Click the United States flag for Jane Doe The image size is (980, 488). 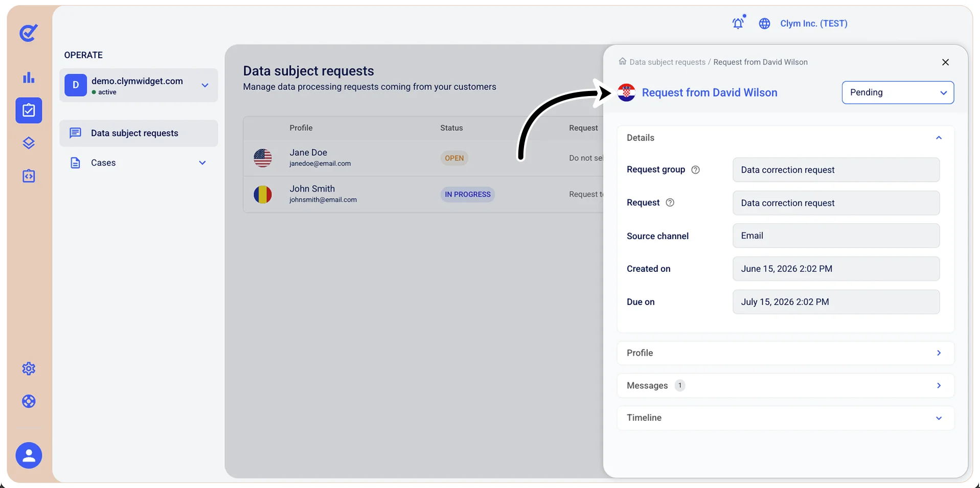click(263, 158)
